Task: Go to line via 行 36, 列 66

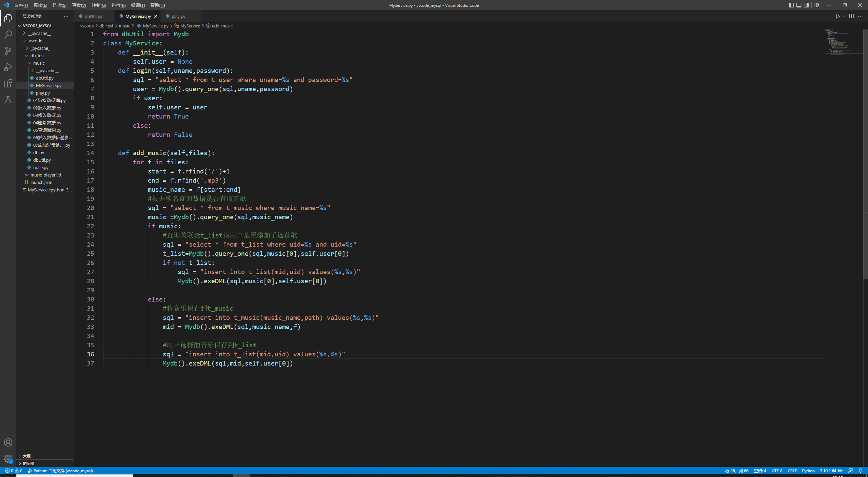Action: [736, 471]
